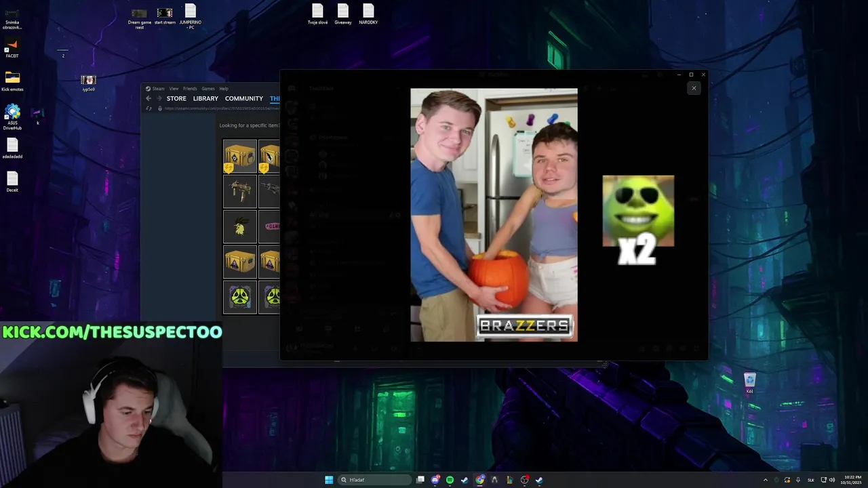Click the microphone icon in system tray

pyautogui.click(x=798, y=480)
